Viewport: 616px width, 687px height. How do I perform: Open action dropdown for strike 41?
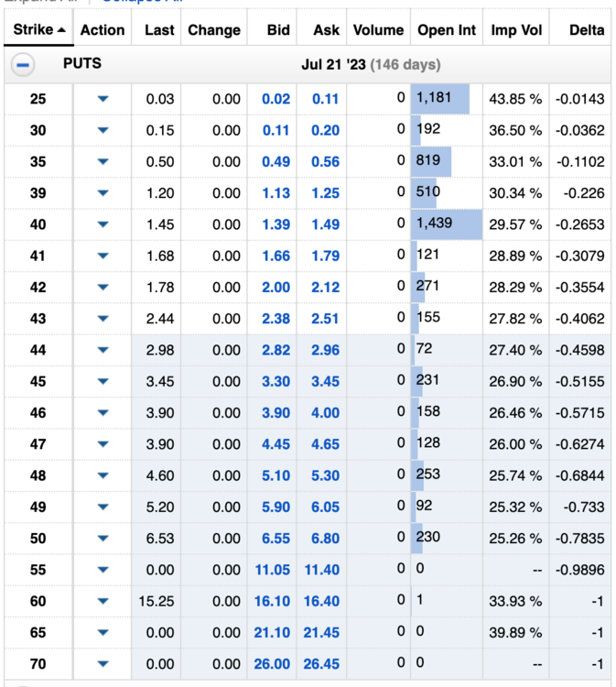[x=103, y=256]
